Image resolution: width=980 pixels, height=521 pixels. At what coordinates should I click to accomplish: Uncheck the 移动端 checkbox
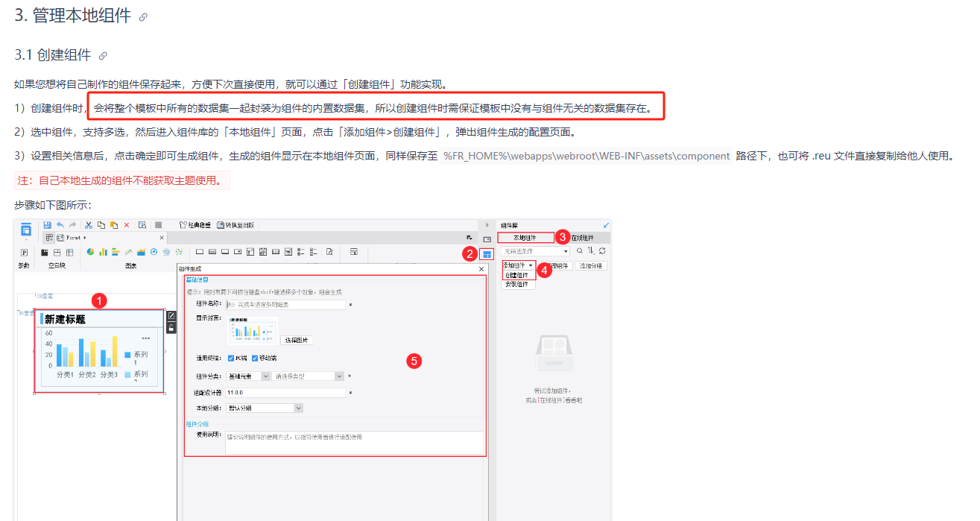click(255, 358)
